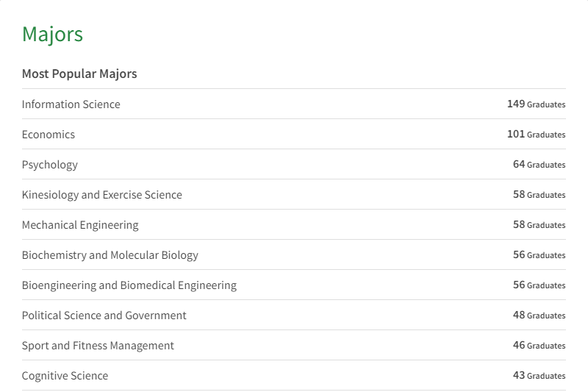The image size is (588, 392).
Task: Choose Kinesiology and Exercise Science
Action: point(102,195)
